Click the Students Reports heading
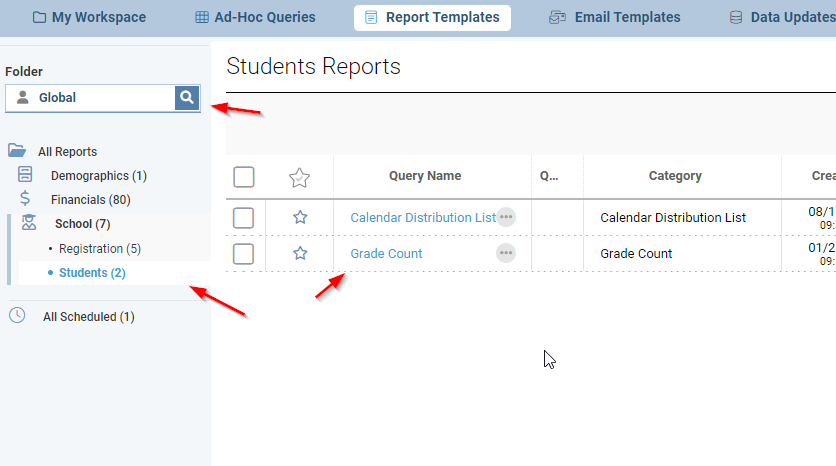This screenshot has width=836, height=466. pos(314,67)
